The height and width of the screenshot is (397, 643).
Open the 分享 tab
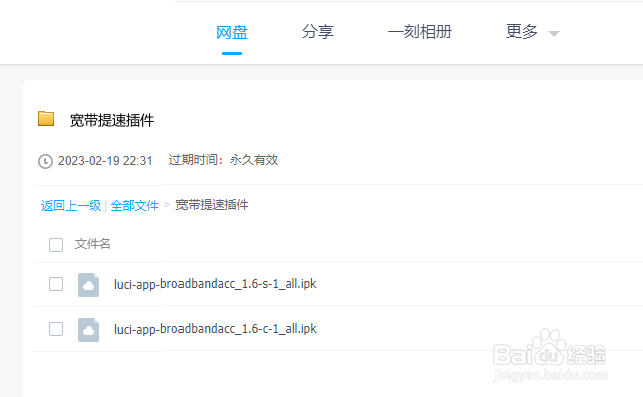318,32
